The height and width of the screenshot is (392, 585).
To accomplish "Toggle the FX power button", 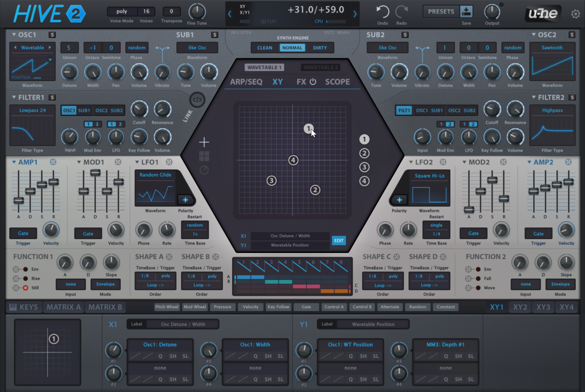I will [313, 82].
